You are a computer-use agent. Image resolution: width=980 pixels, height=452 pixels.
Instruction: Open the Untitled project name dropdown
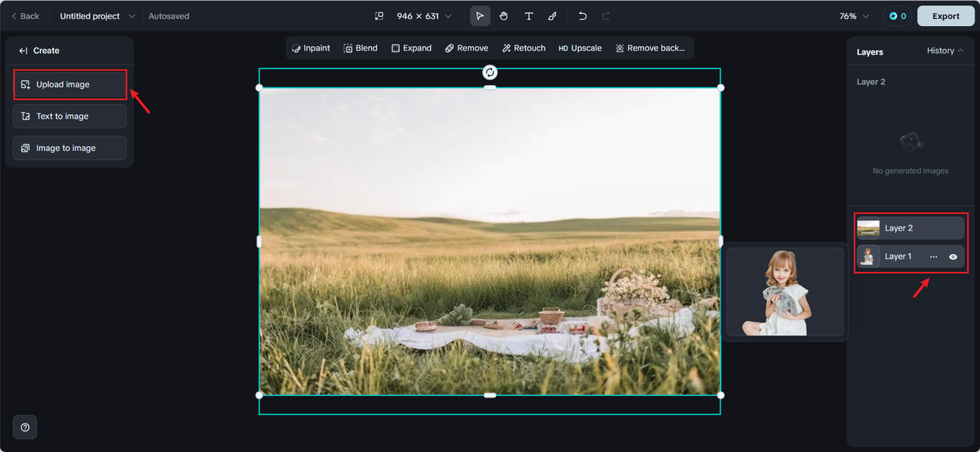point(132,16)
